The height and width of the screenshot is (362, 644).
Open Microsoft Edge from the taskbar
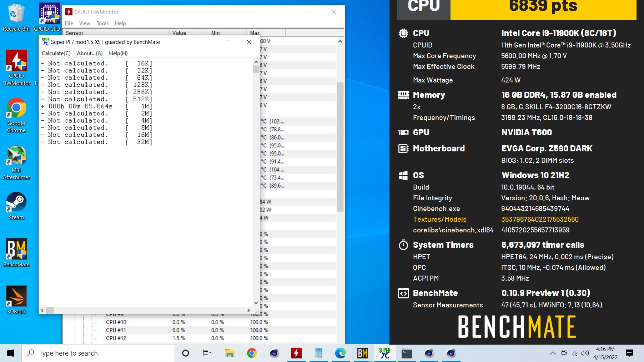[341, 353]
